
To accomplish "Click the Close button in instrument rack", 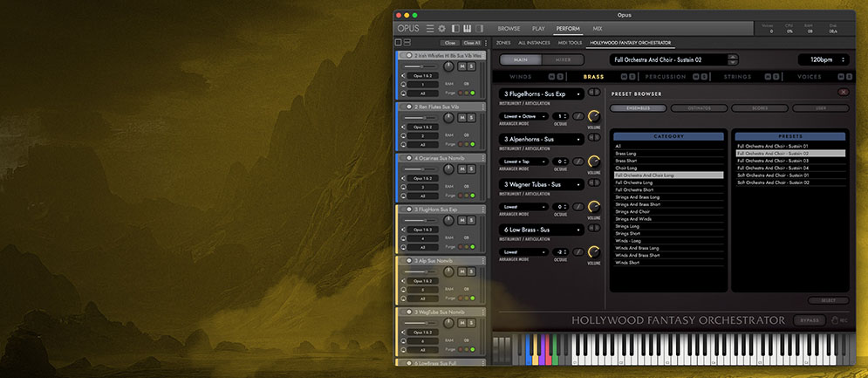I will 450,43.
